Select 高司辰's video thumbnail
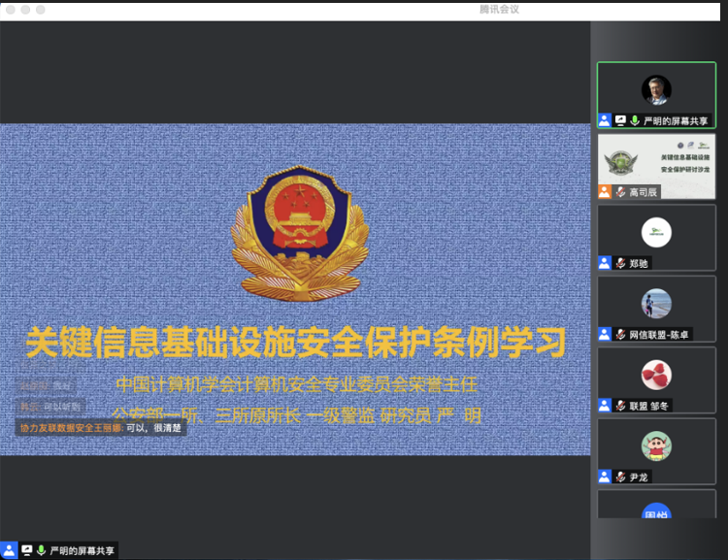Viewport: 728px width, 560px height. tap(656, 166)
